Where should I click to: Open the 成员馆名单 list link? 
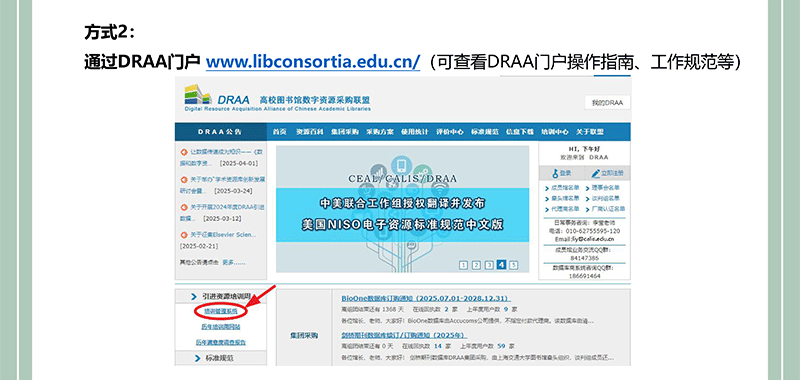[x=565, y=188]
